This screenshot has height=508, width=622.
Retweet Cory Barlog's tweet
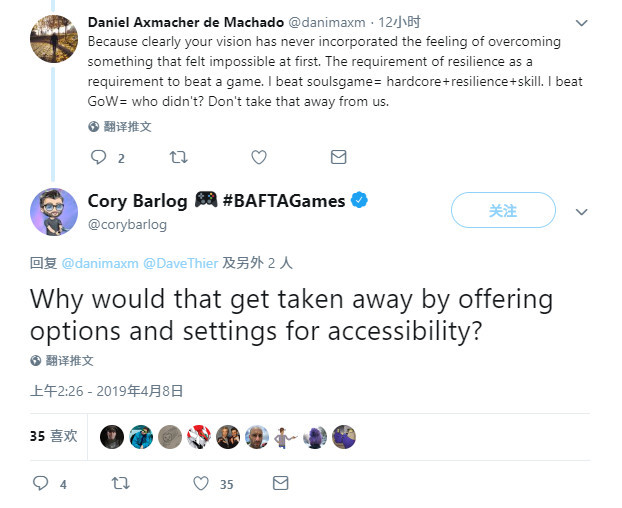(120, 483)
